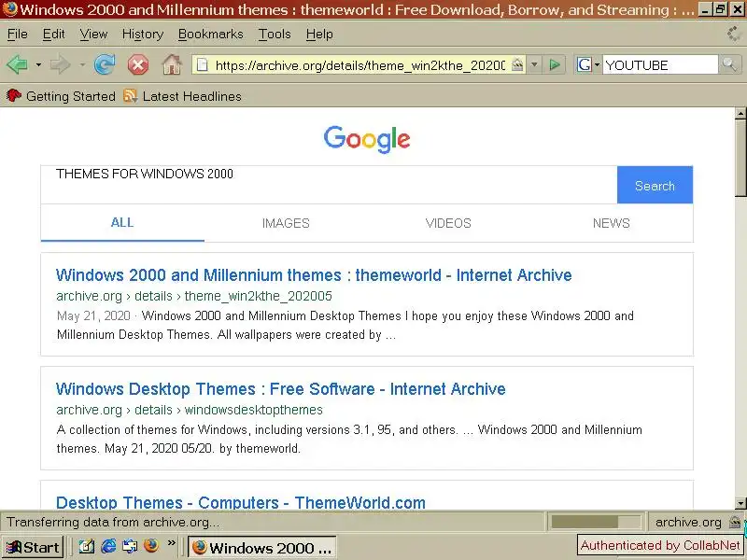Open the Bookmarks menu

click(211, 35)
